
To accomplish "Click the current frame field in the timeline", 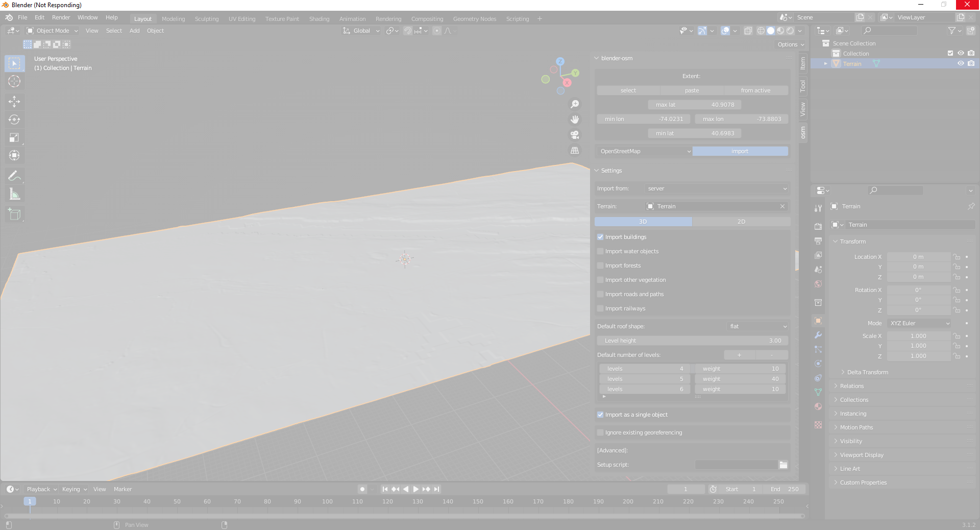I will coord(686,489).
